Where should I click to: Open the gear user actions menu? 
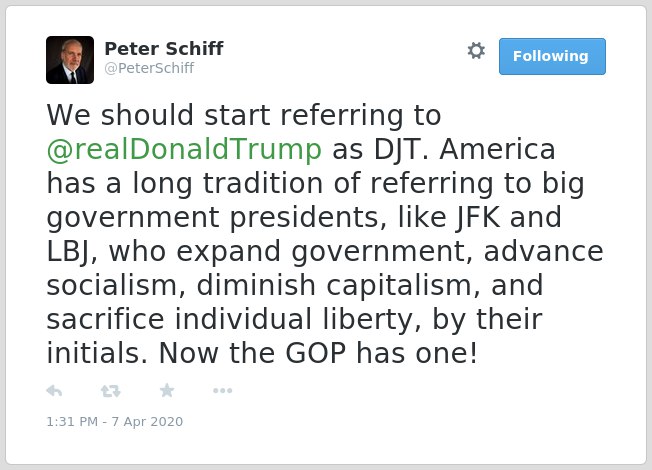tap(476, 51)
